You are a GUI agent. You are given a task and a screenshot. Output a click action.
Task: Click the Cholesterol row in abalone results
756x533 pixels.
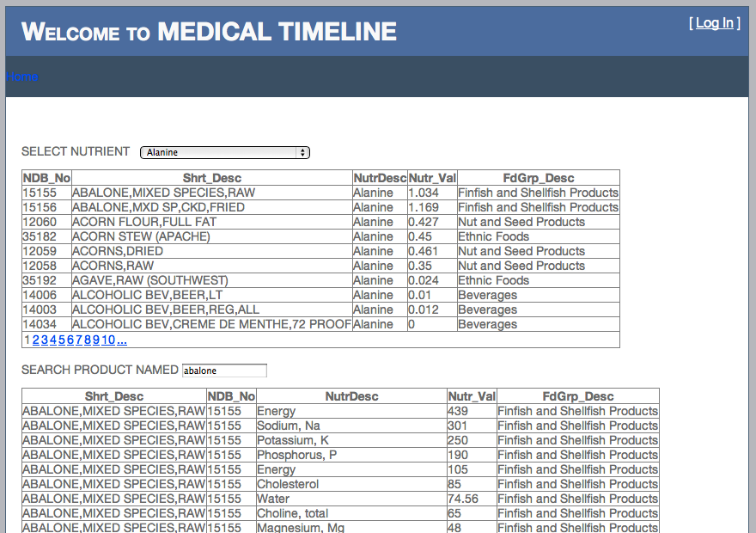340,484
